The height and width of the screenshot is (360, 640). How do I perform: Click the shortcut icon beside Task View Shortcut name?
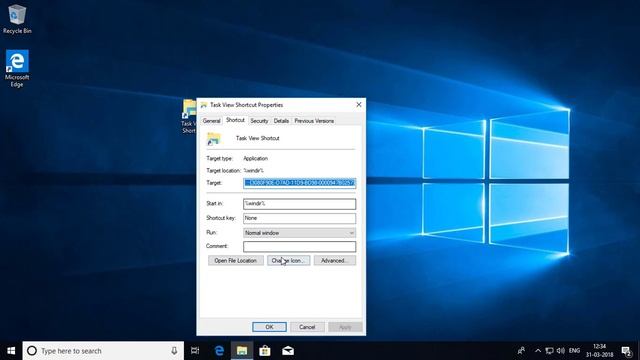click(213, 139)
